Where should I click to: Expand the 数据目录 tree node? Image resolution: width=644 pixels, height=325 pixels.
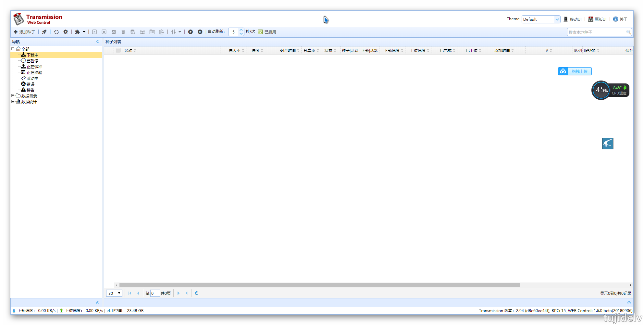pos(13,96)
